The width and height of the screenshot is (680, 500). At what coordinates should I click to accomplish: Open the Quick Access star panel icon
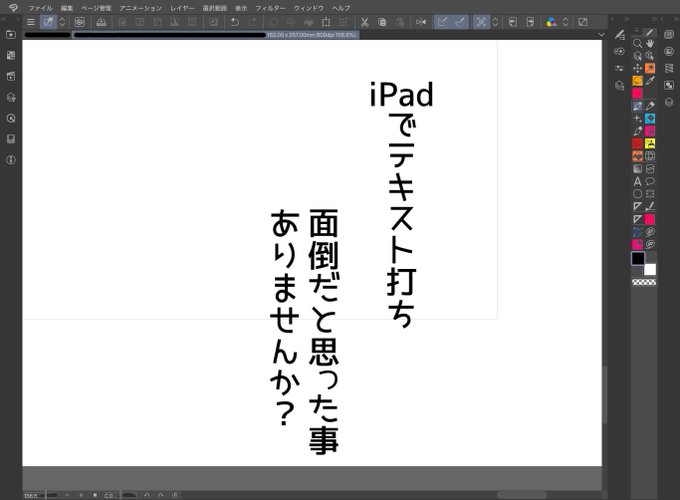coord(11,34)
